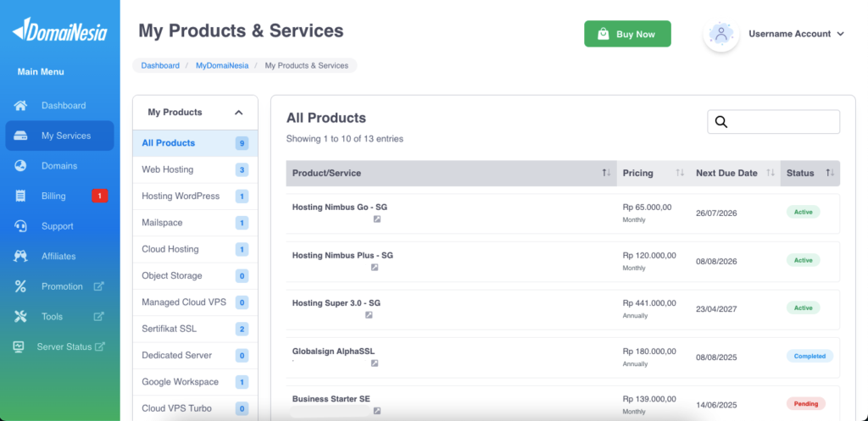The image size is (868, 421).
Task: Open the Username Account dropdown
Action: (x=796, y=34)
